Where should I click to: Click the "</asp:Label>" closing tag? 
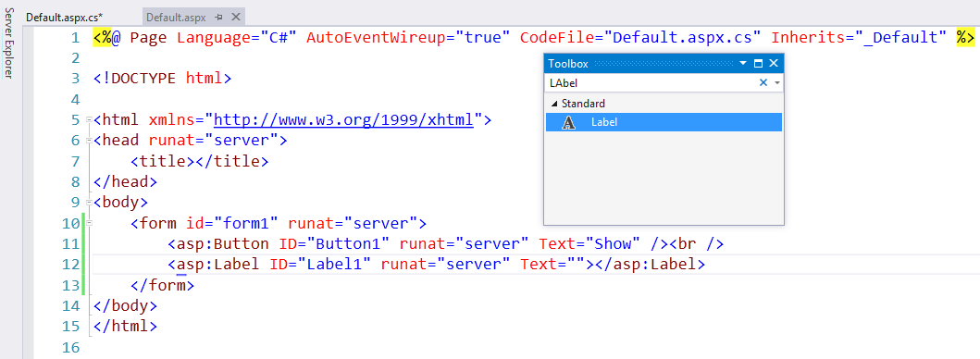(x=650, y=264)
